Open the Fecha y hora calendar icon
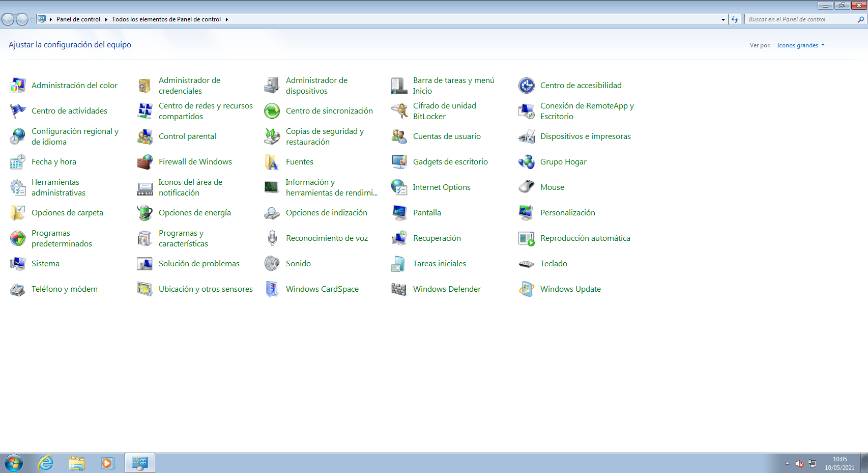Image resolution: width=868 pixels, height=473 pixels. 18,162
